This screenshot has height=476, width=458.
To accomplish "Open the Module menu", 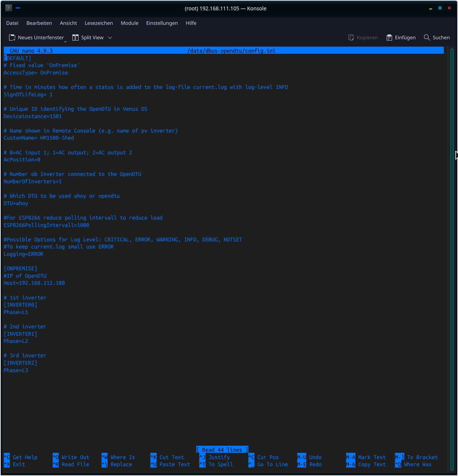I will click(129, 23).
